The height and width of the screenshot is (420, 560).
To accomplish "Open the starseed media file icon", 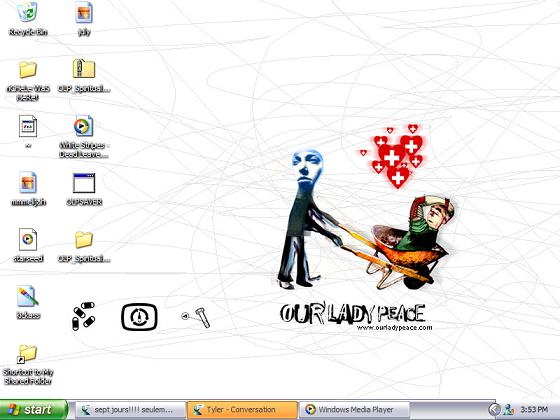I will tap(28, 239).
